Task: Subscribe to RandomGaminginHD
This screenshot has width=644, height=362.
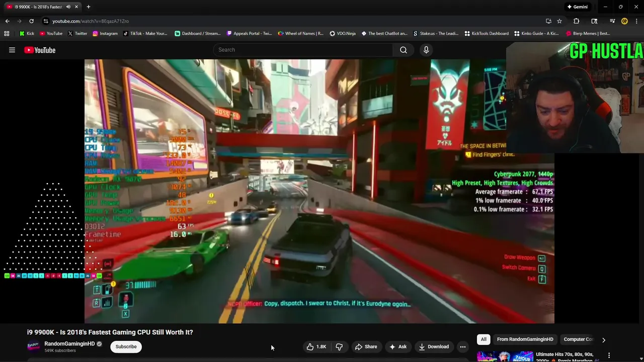Action: point(126,346)
